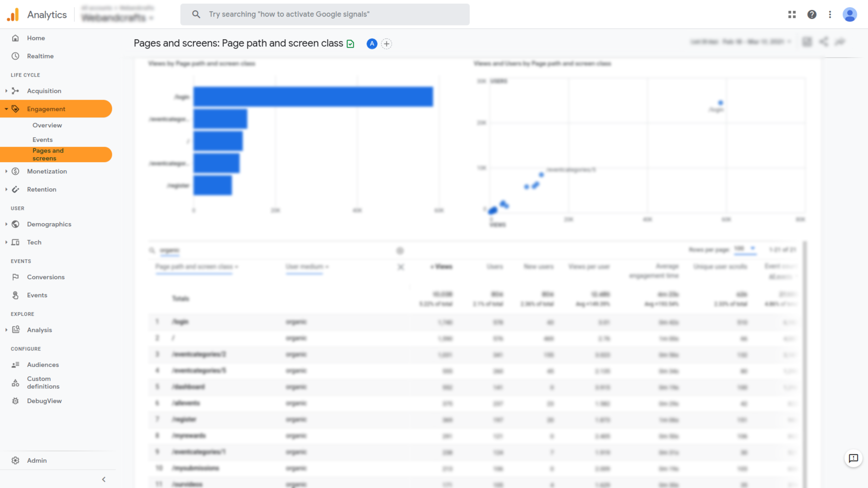Open the Realtime report
This screenshot has height=488, width=868.
tap(40, 56)
